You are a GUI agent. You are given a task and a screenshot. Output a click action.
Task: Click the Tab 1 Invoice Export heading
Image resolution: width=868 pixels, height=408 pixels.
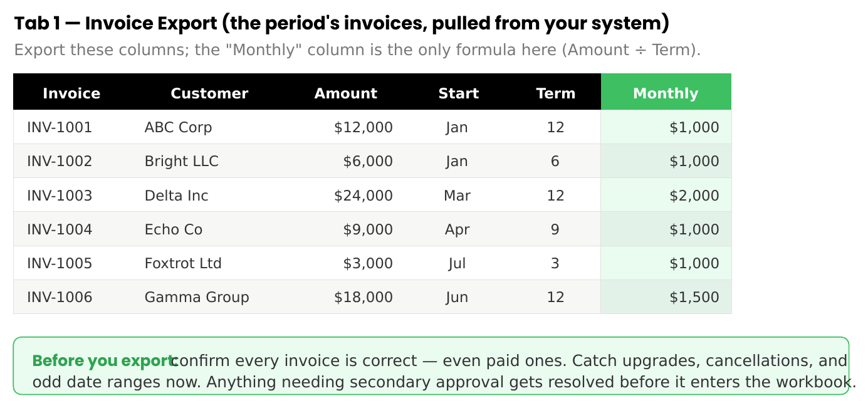point(342,24)
